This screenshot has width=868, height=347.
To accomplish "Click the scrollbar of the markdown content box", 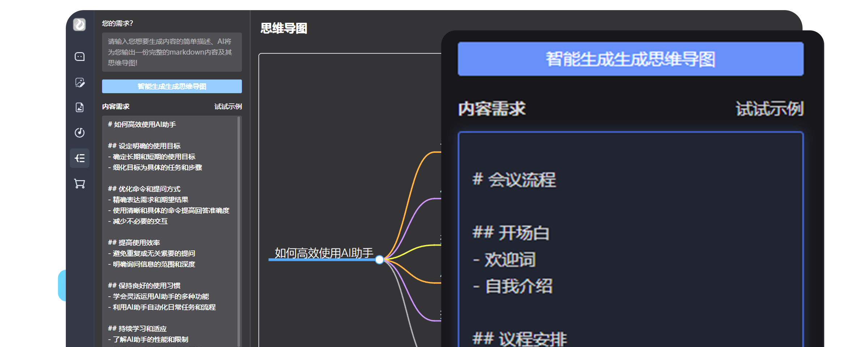I will [x=239, y=231].
